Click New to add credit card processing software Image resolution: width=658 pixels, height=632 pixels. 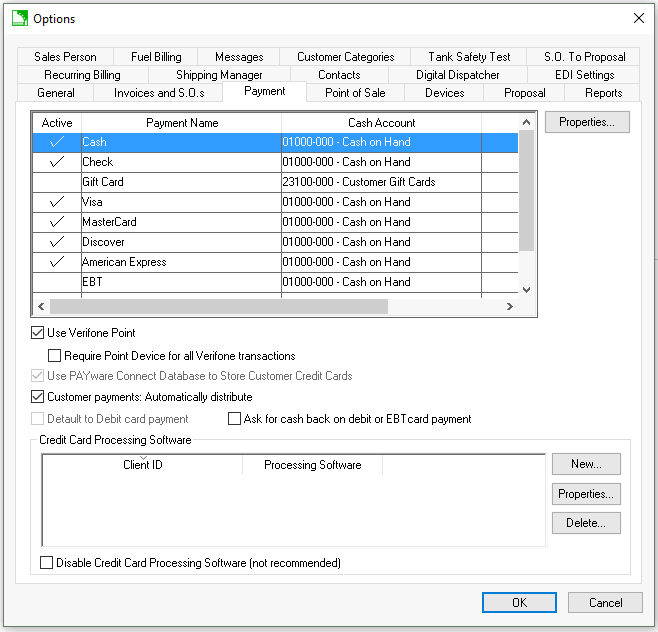[x=586, y=464]
